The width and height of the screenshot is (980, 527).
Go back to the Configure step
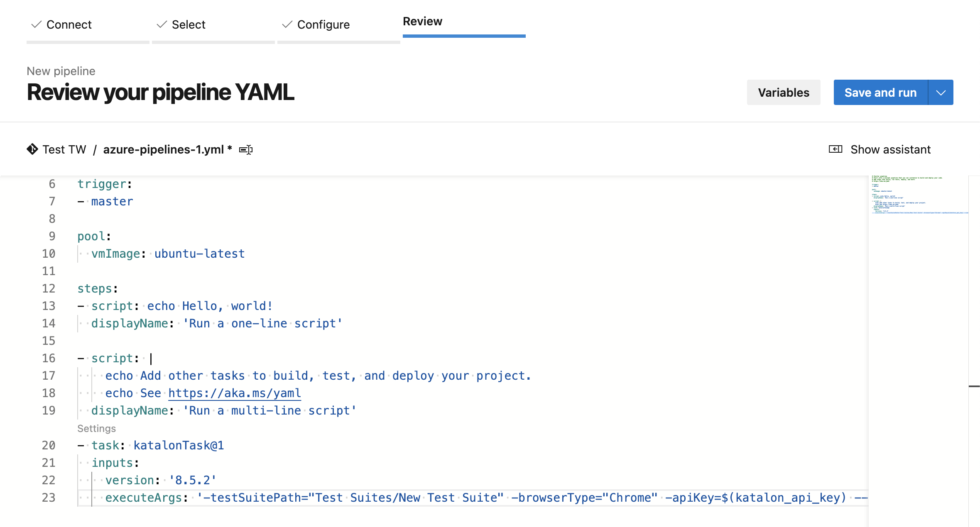(x=323, y=25)
